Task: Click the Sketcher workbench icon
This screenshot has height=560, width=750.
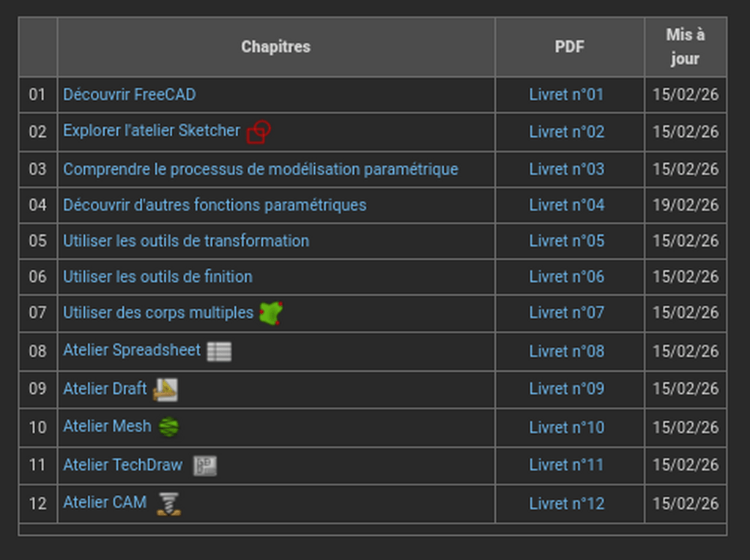Action: coord(259,132)
